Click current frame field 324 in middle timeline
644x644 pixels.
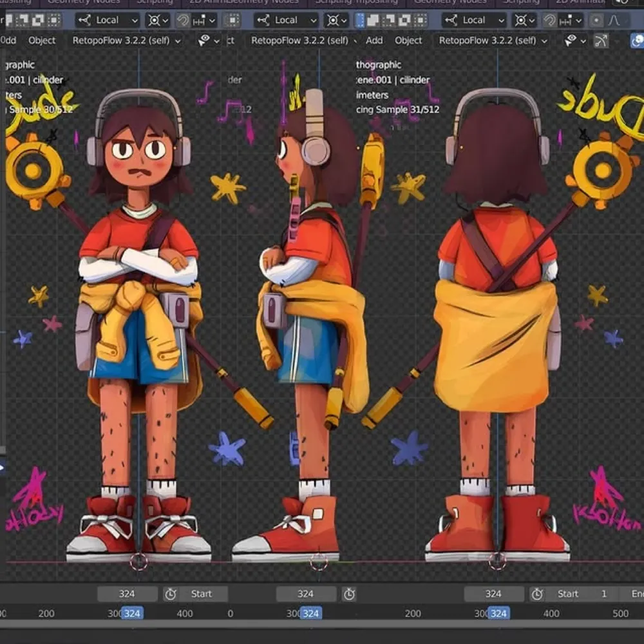point(306,594)
